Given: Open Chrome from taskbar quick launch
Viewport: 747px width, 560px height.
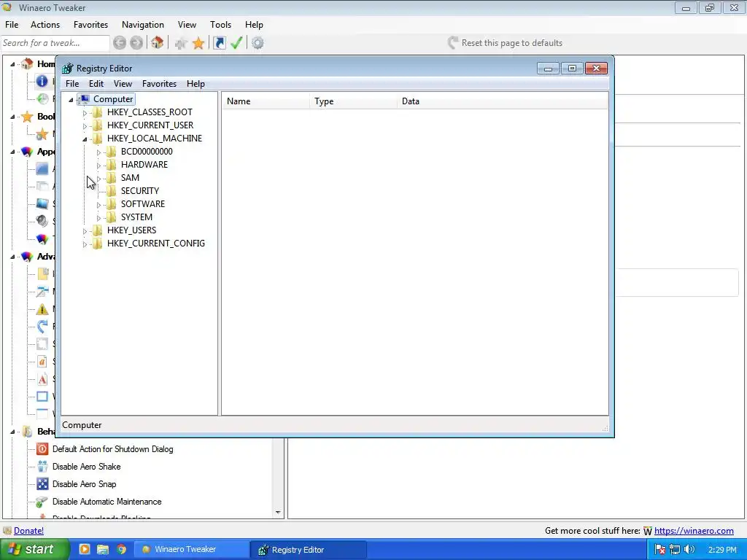Looking at the screenshot, I should coord(122,549).
